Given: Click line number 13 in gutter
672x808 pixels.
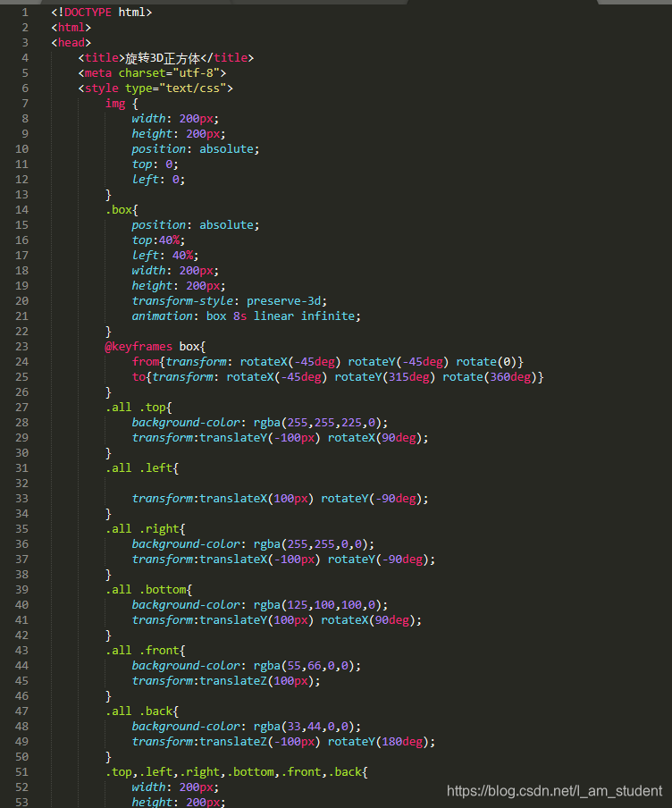Looking at the screenshot, I should coord(21,194).
